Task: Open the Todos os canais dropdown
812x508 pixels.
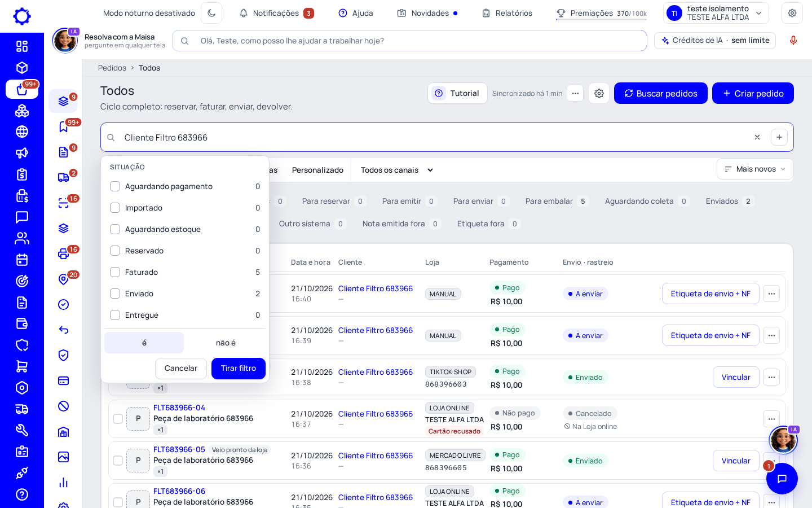Action: point(397,170)
